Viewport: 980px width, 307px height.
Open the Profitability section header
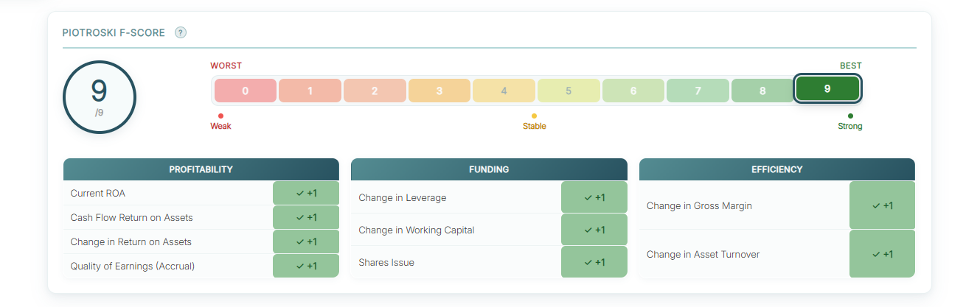[x=201, y=169]
